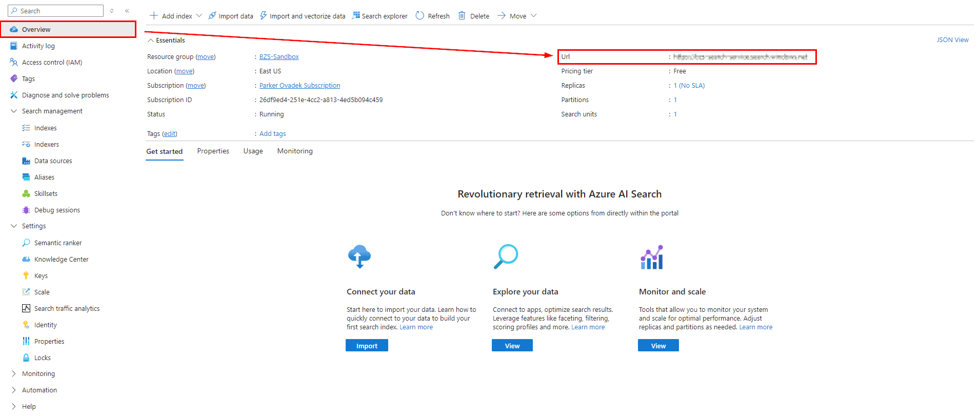The width and height of the screenshot is (980, 416).
Task: Switch to the Usage tab
Action: pos(253,151)
